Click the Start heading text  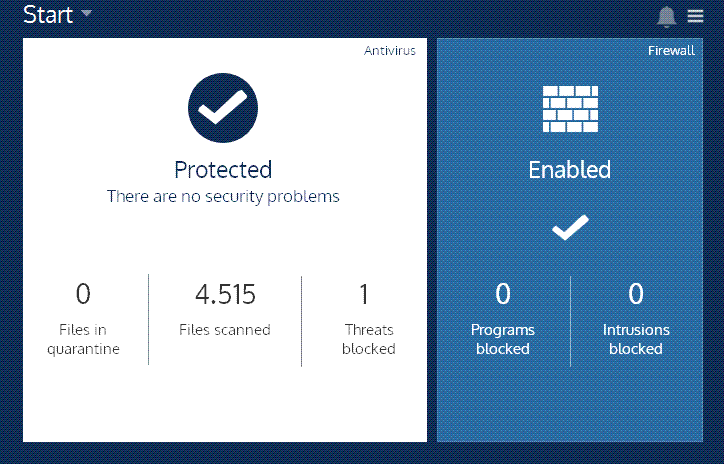(x=48, y=14)
